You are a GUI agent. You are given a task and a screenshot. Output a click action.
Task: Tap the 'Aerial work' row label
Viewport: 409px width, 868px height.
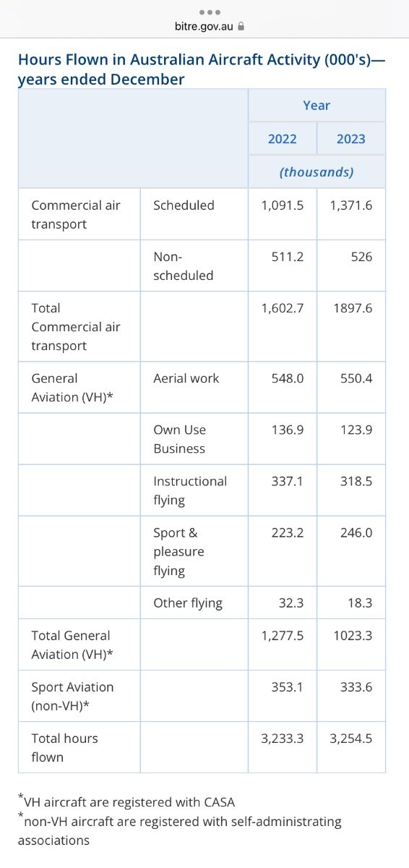[x=186, y=378]
